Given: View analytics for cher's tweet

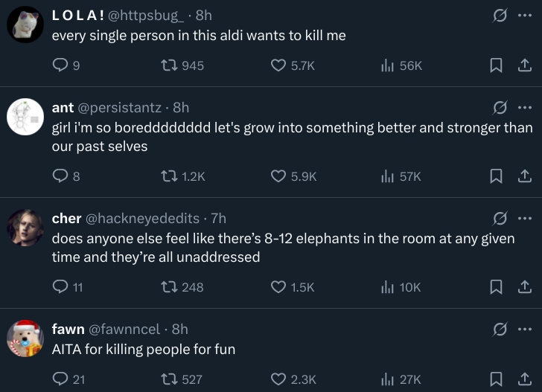Looking at the screenshot, I should (387, 287).
